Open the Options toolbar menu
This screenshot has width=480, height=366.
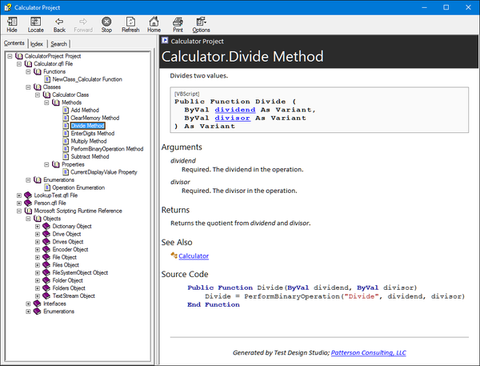(201, 25)
